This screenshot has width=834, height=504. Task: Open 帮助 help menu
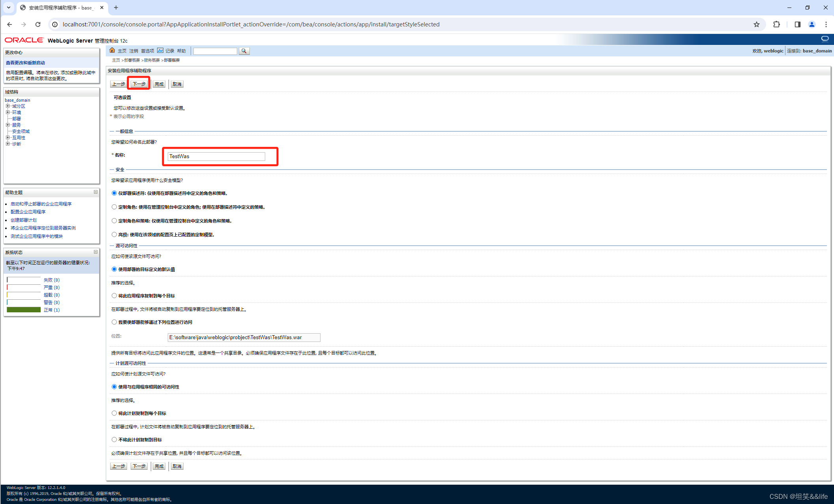(182, 51)
